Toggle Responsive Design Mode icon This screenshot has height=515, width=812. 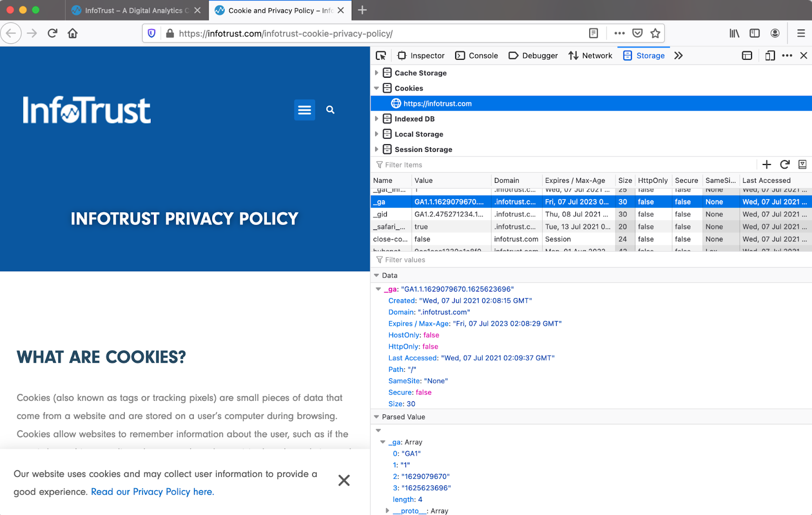click(x=769, y=55)
